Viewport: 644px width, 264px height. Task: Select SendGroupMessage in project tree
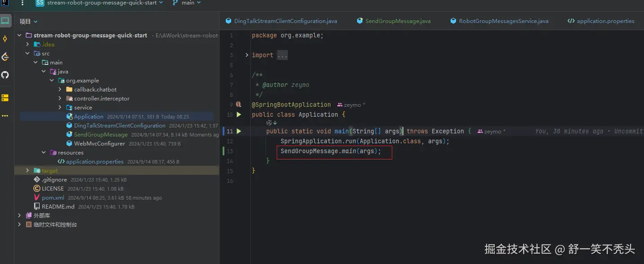(101, 134)
